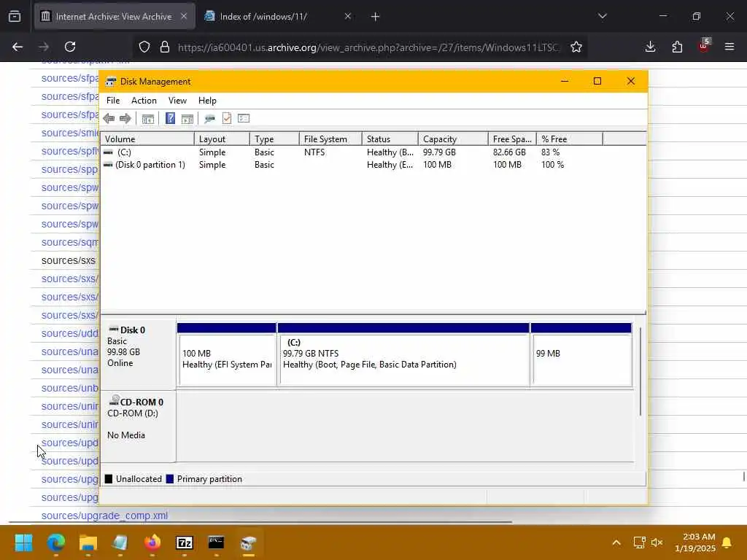Sort by the % Free column header
Viewport: 747px width, 560px height.
(x=569, y=139)
